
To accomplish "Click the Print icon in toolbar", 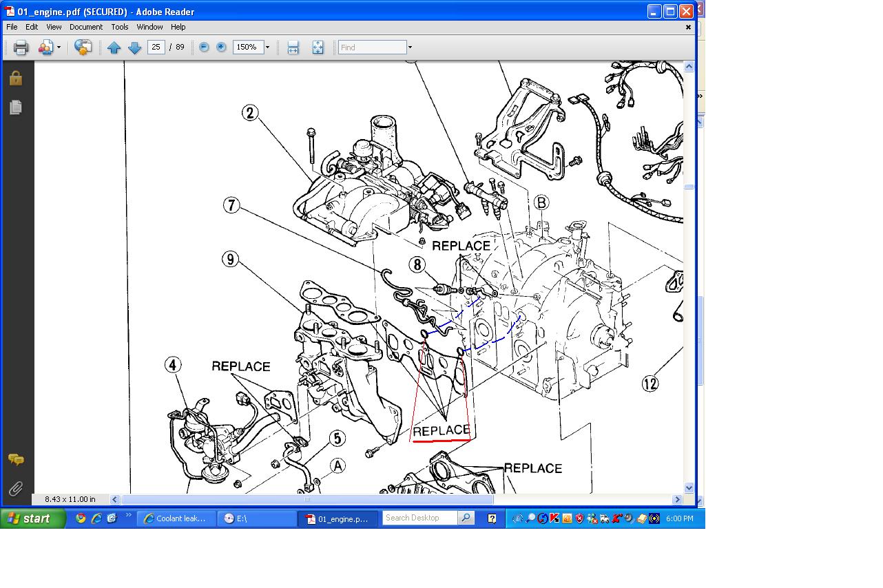I will (21, 48).
